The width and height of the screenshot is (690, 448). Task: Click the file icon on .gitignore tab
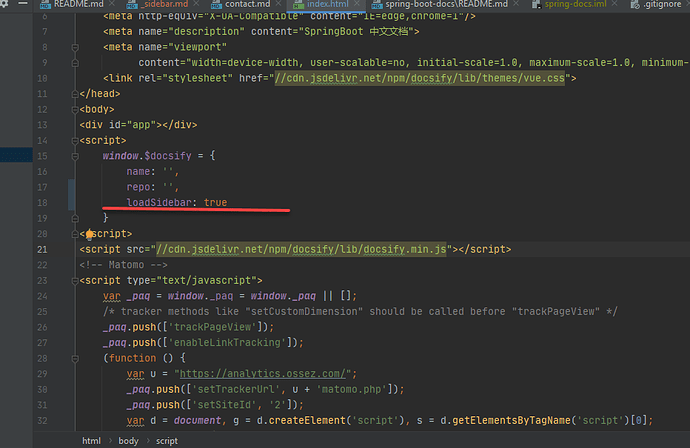click(x=635, y=4)
